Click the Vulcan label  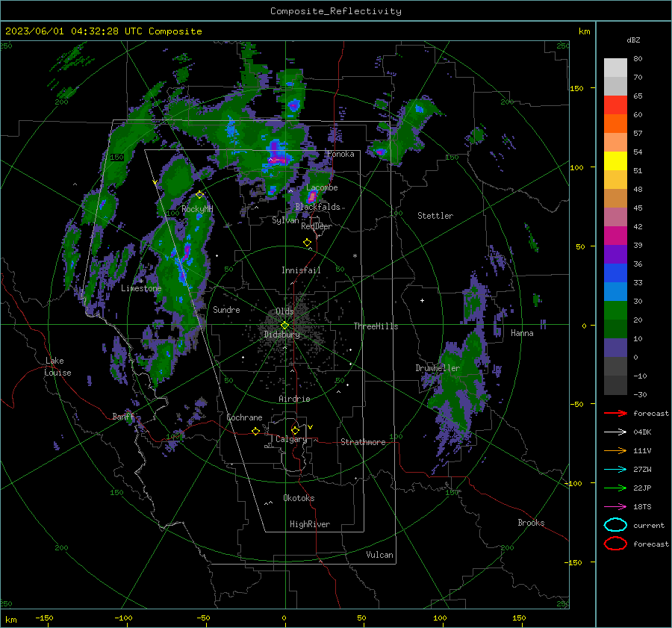point(379,555)
